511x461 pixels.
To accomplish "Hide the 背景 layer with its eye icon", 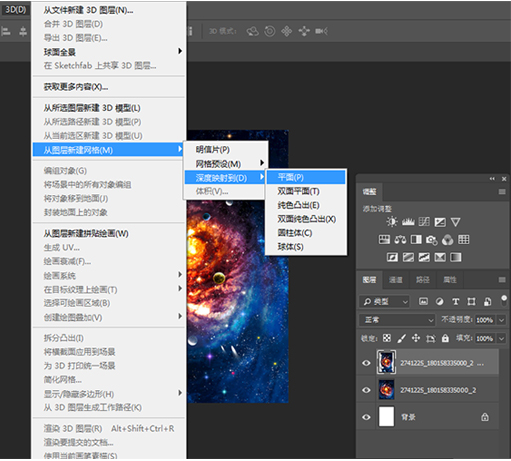I will (366, 417).
